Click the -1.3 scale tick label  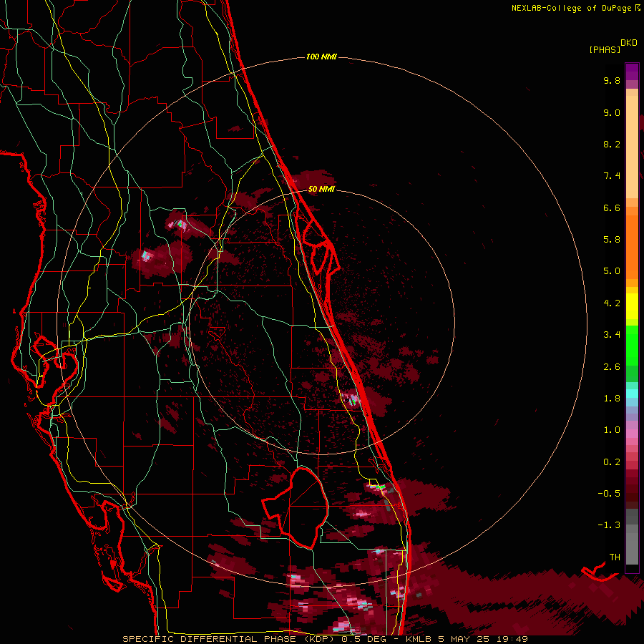pos(609,525)
